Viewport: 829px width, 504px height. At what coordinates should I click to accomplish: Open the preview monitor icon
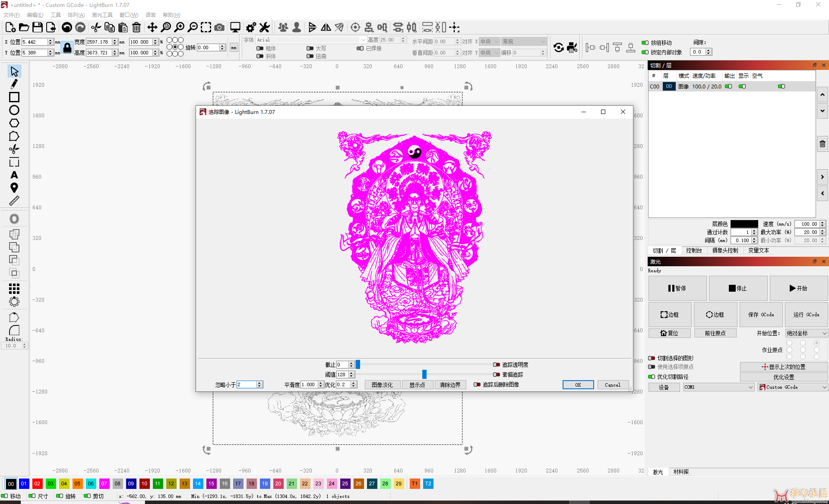click(235, 28)
